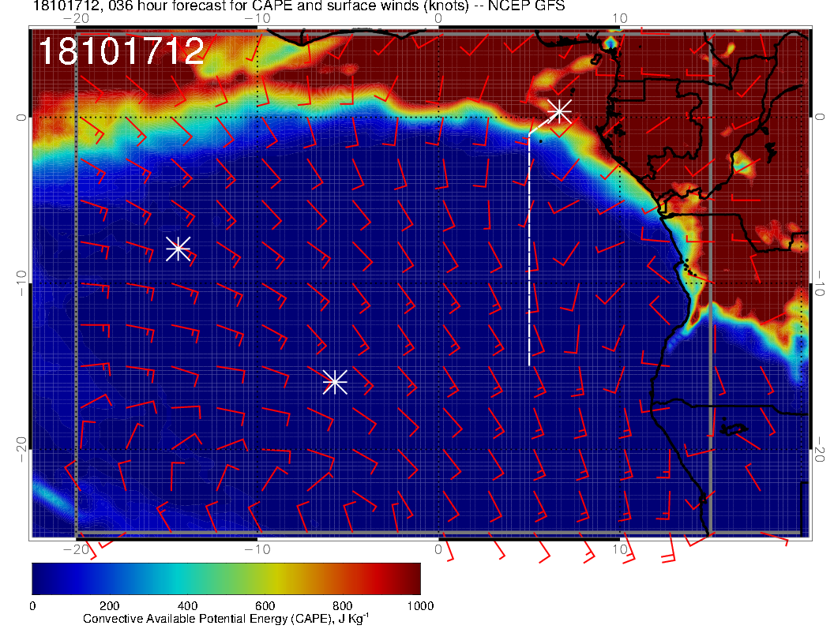Click the southernmost white asterisk marker

pos(335,382)
